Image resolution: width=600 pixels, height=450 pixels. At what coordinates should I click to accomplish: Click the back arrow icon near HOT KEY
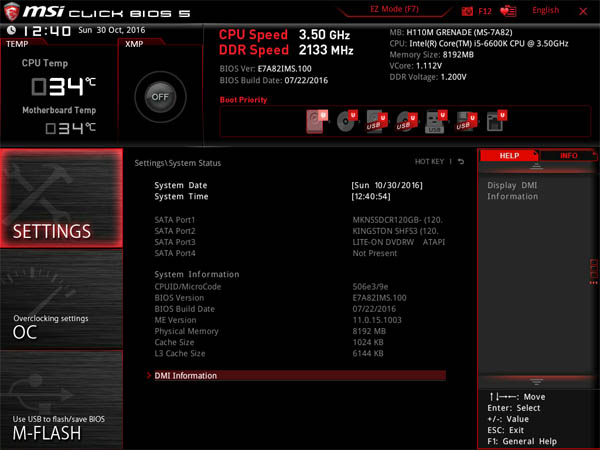point(461,161)
